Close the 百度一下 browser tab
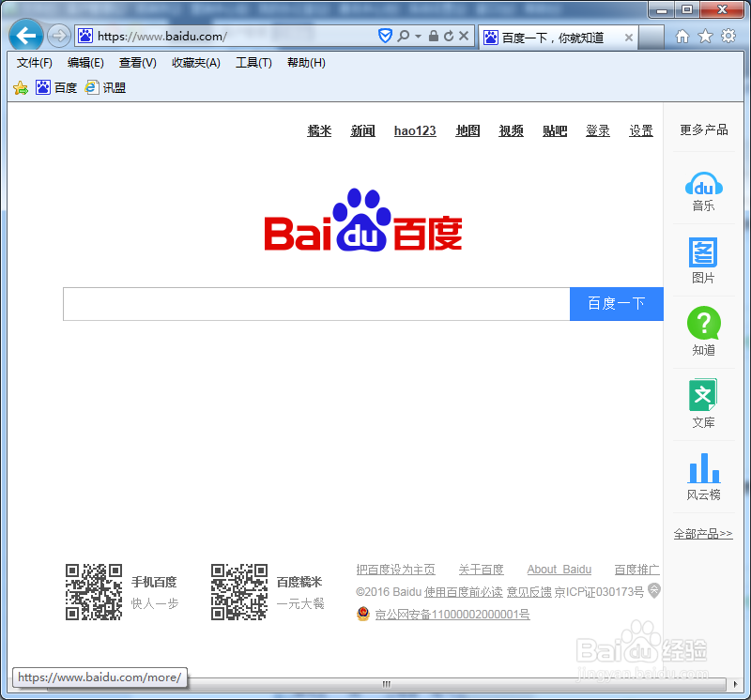 (629, 38)
